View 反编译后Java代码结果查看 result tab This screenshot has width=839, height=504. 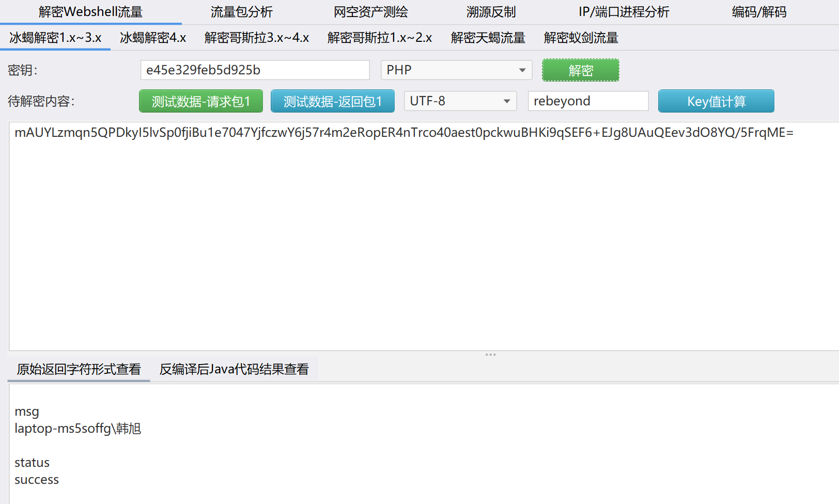[x=234, y=369]
